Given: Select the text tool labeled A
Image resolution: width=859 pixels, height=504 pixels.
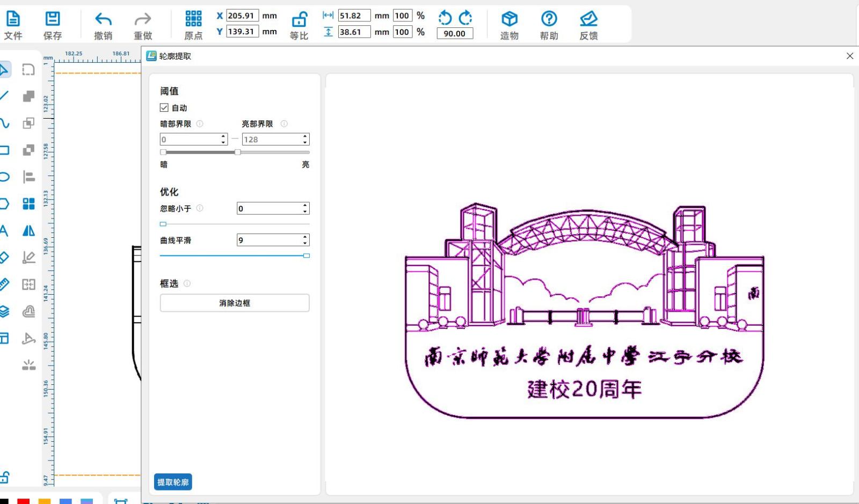Looking at the screenshot, I should click(x=5, y=230).
